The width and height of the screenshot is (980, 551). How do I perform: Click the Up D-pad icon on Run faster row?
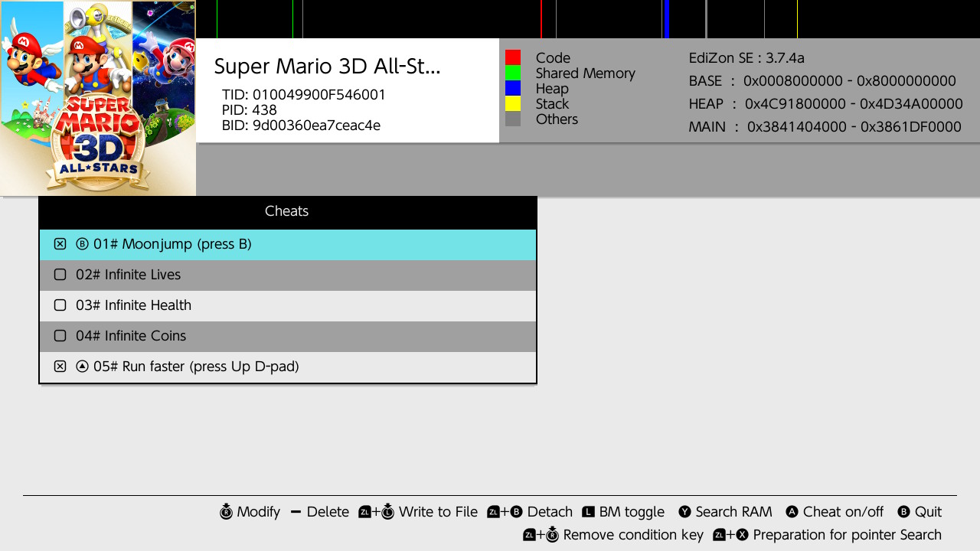(x=83, y=367)
